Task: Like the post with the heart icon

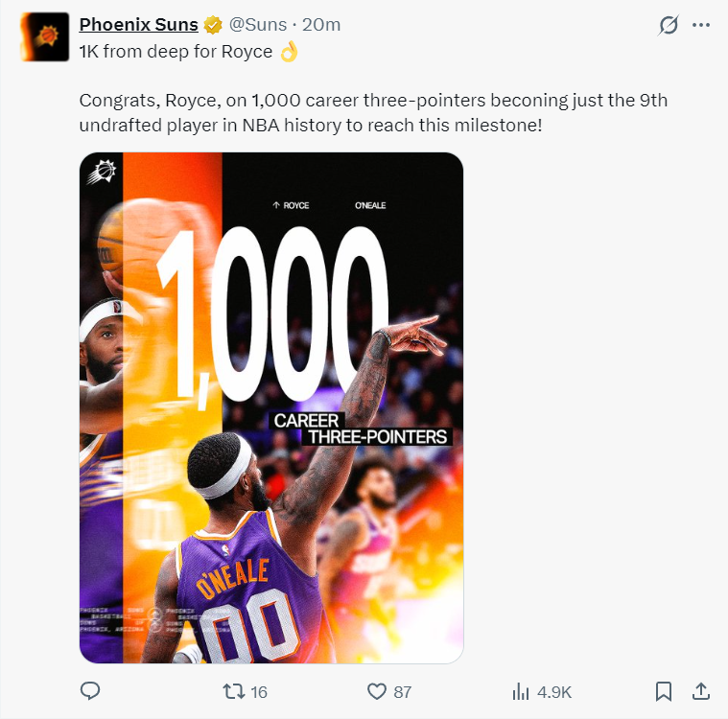Action: pyautogui.click(x=377, y=690)
